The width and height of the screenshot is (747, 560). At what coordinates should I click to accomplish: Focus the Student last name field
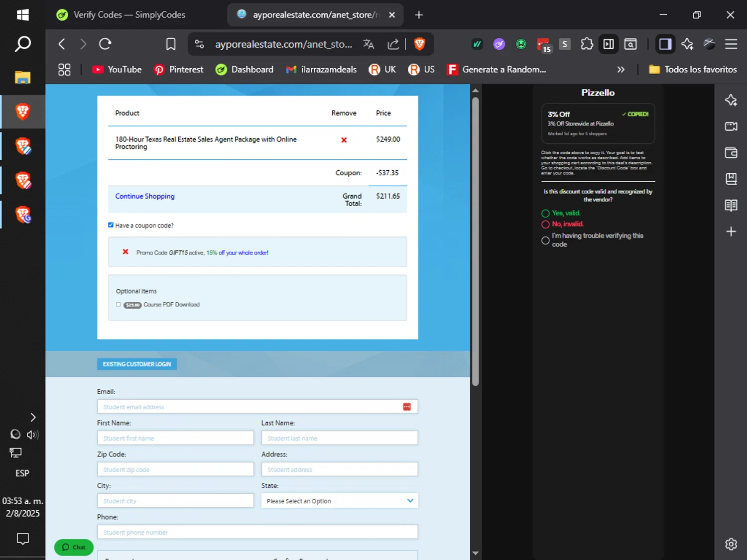pyautogui.click(x=340, y=438)
